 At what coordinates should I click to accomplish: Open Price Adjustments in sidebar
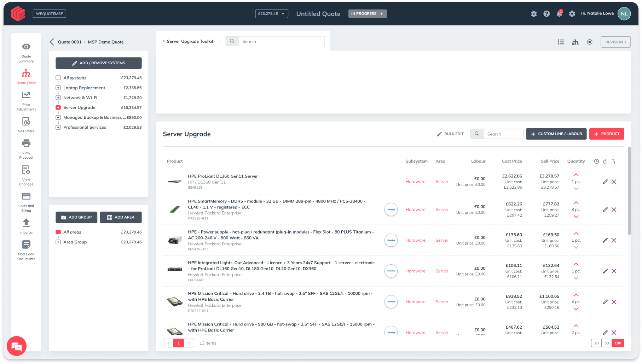pos(26,95)
